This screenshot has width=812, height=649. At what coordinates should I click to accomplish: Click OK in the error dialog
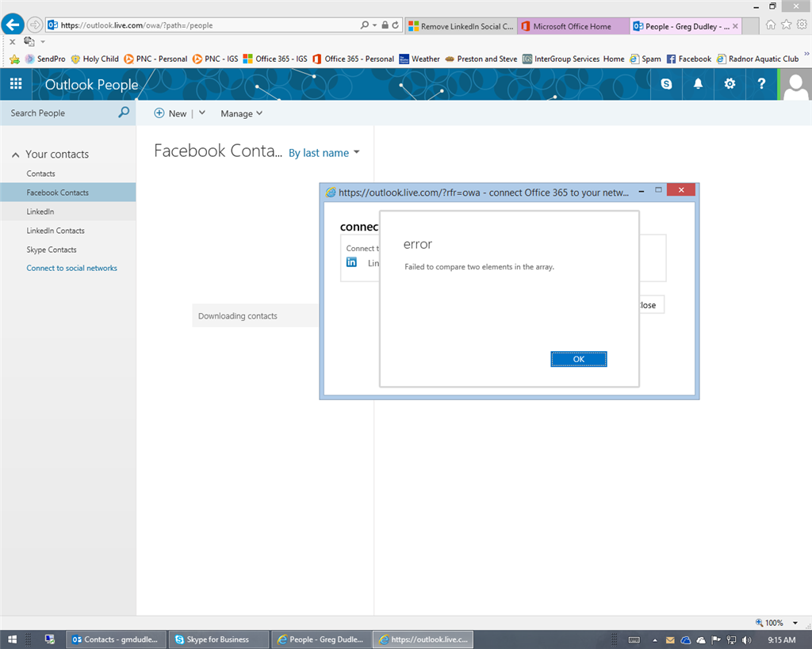tap(578, 359)
